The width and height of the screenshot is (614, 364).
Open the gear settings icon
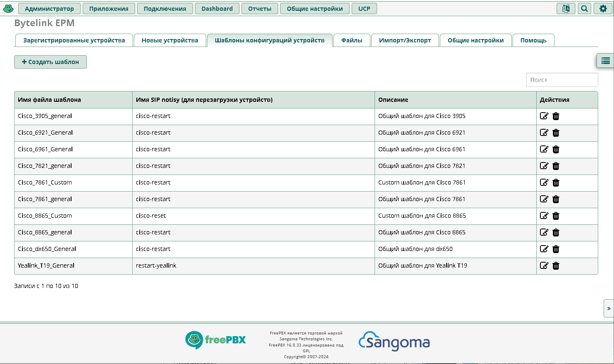point(603,9)
